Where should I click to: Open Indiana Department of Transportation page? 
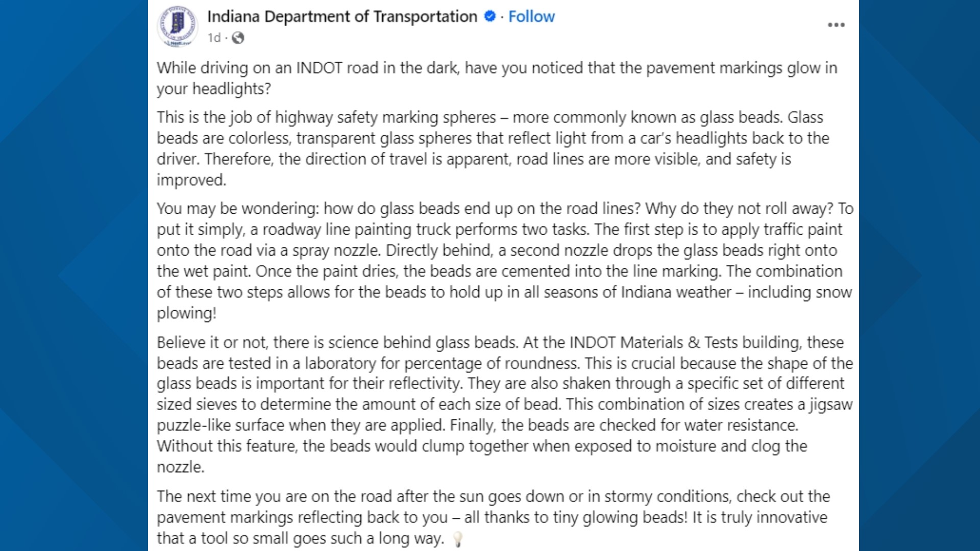[339, 16]
